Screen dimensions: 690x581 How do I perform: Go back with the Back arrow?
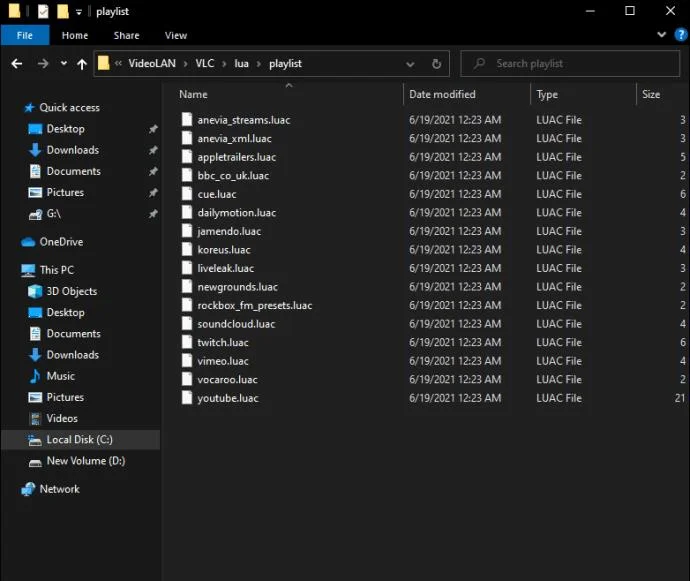17,64
